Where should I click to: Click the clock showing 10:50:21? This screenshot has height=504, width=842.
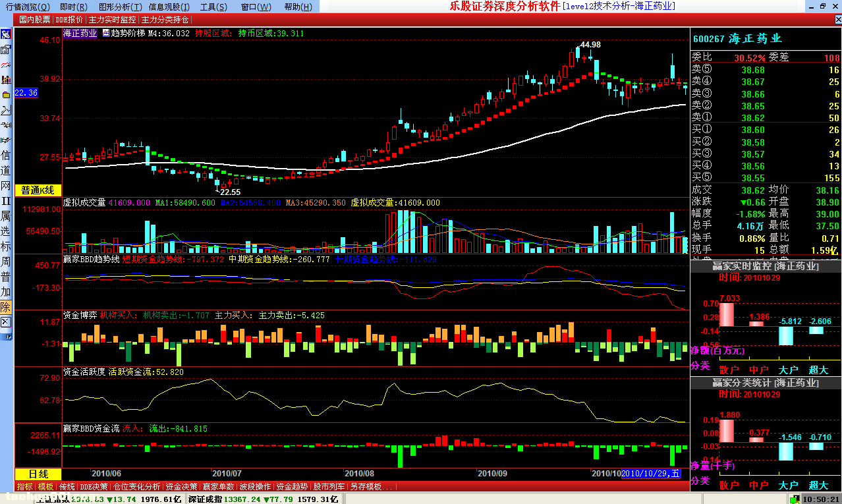pos(820,499)
